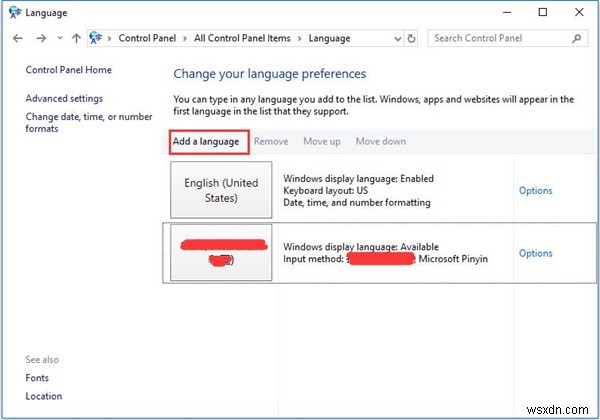Select the redacted second language tile

221,252
